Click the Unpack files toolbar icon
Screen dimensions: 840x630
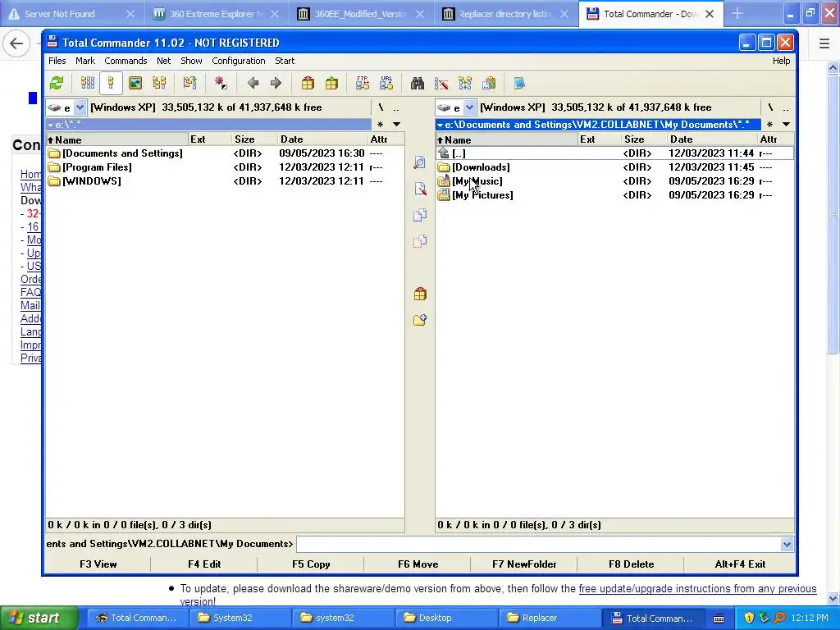tap(331, 83)
